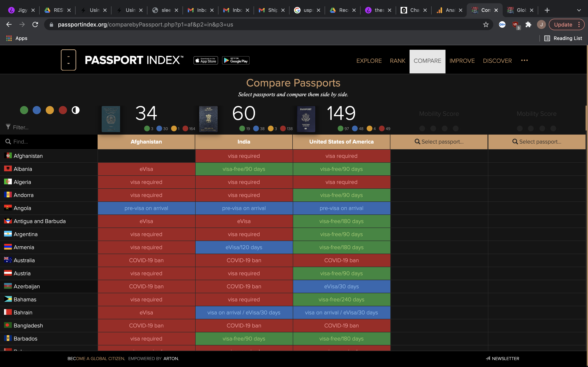The image size is (588, 367).
Task: Click the bookmark star in address bar
Action: coord(486,24)
